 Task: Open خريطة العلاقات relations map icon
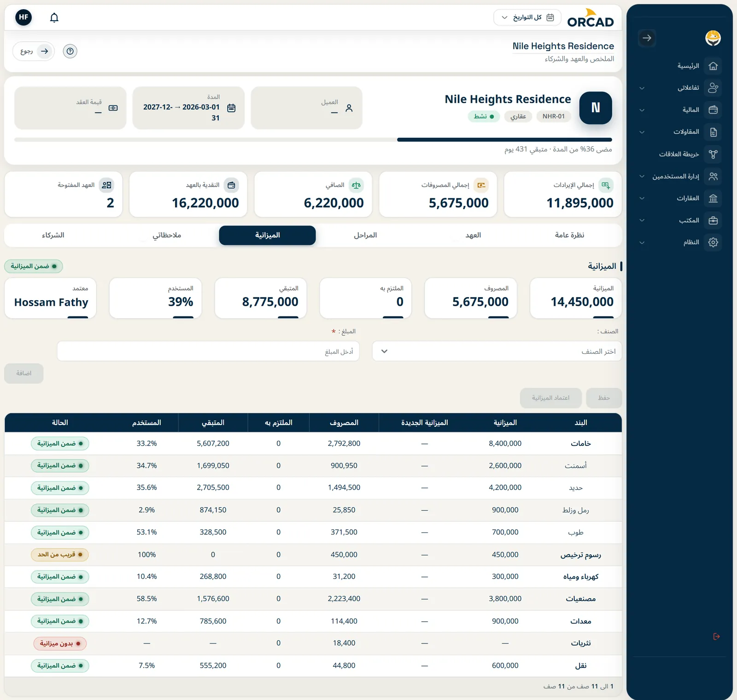713,154
